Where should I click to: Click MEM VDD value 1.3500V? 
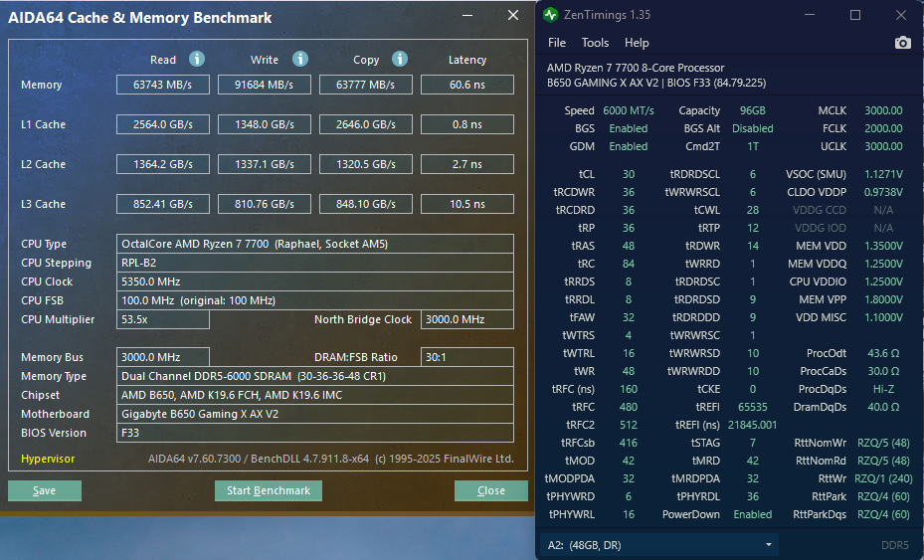883,246
